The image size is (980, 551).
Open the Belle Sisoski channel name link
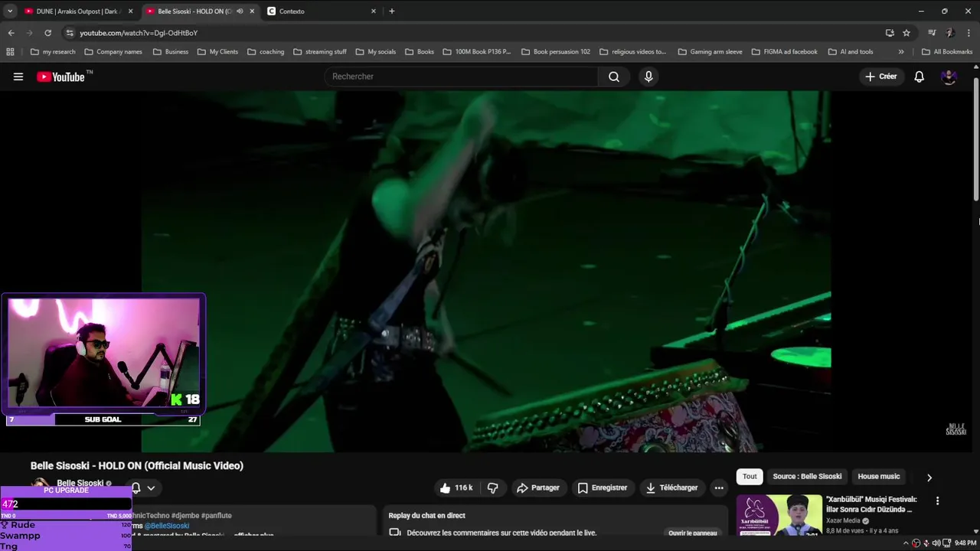80,483
